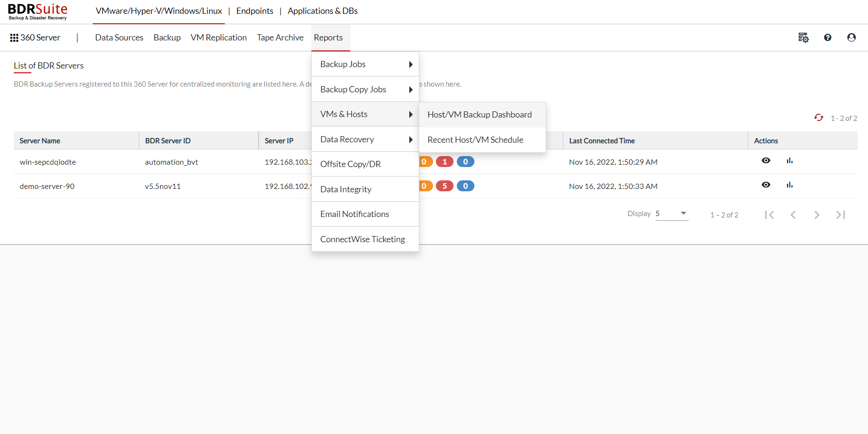Click the demo-server-90 server name
Viewport: 868px width, 434px height.
47,187
